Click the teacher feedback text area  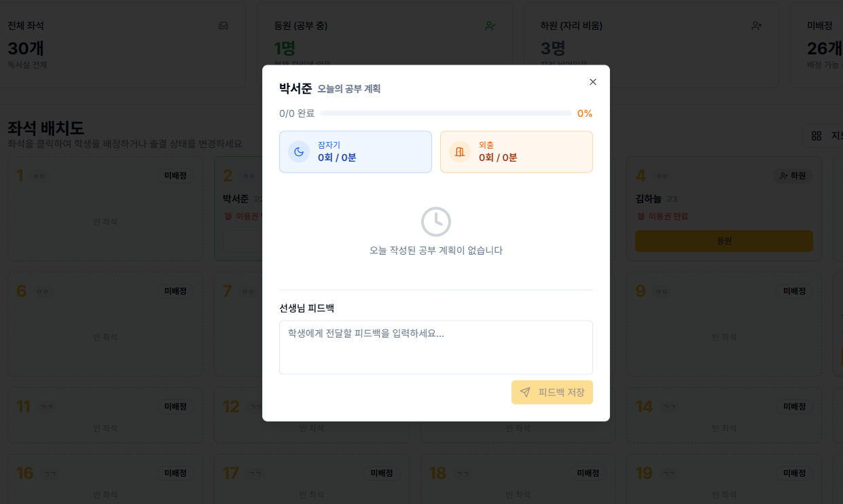(x=436, y=347)
